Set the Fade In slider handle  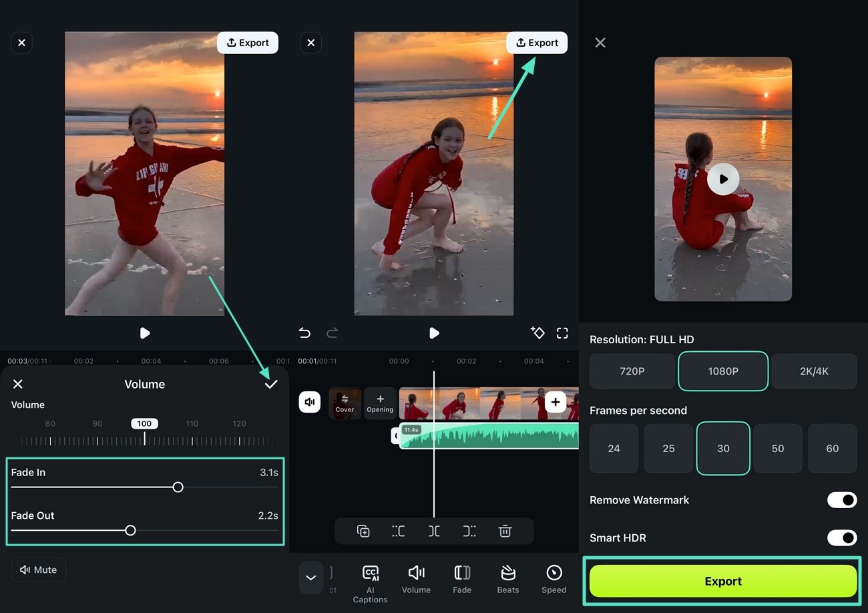pyautogui.click(x=178, y=487)
